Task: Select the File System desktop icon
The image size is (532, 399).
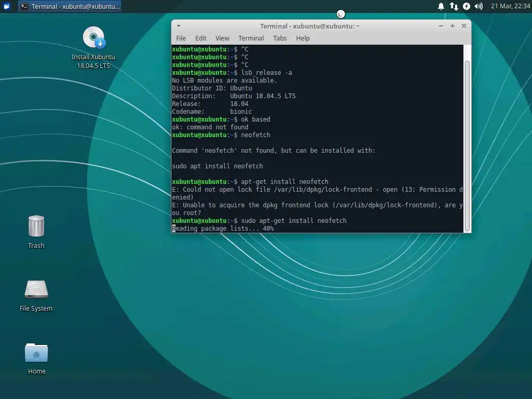Action: (36, 296)
